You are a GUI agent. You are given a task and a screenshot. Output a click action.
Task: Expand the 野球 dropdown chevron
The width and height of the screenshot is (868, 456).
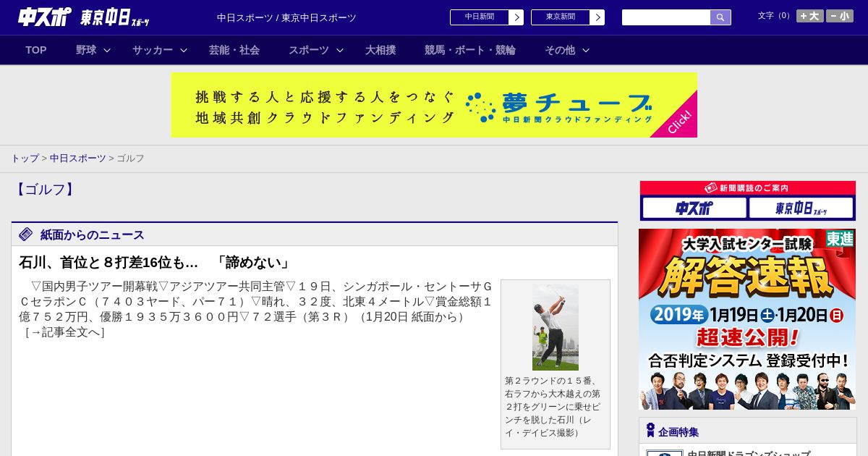[107, 50]
